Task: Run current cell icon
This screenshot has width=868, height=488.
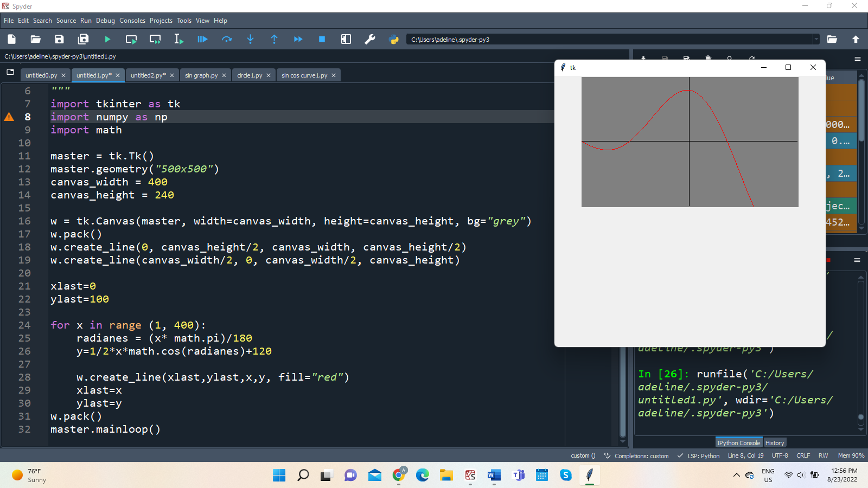Action: click(x=131, y=39)
